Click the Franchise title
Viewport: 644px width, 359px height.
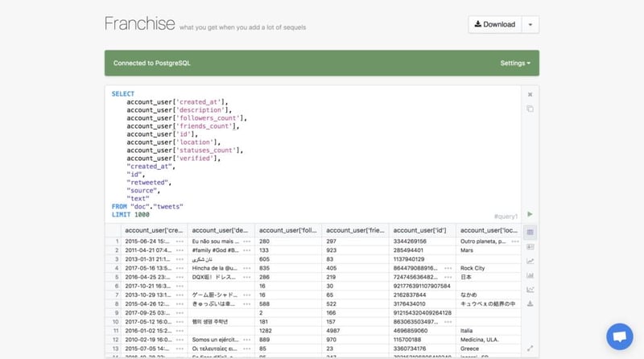139,23
